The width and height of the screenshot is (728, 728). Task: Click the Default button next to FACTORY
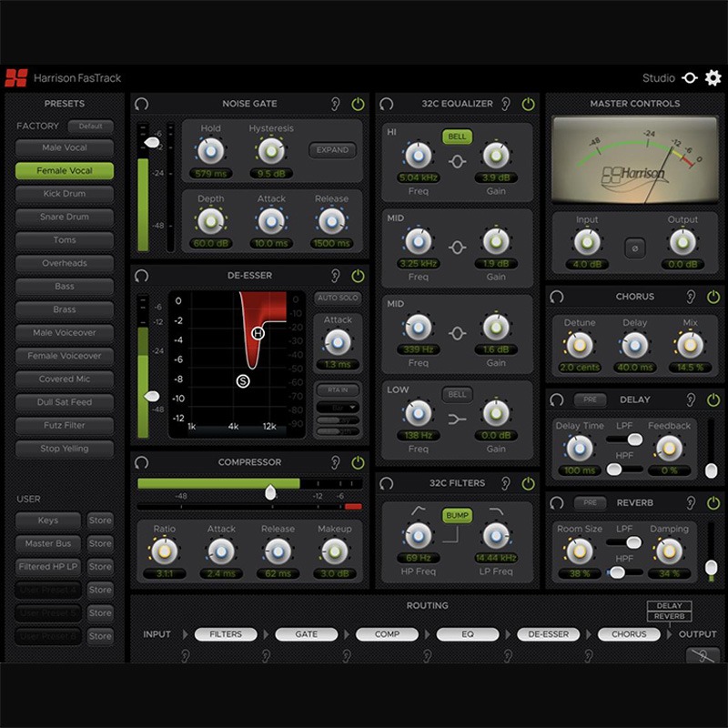[x=90, y=126]
